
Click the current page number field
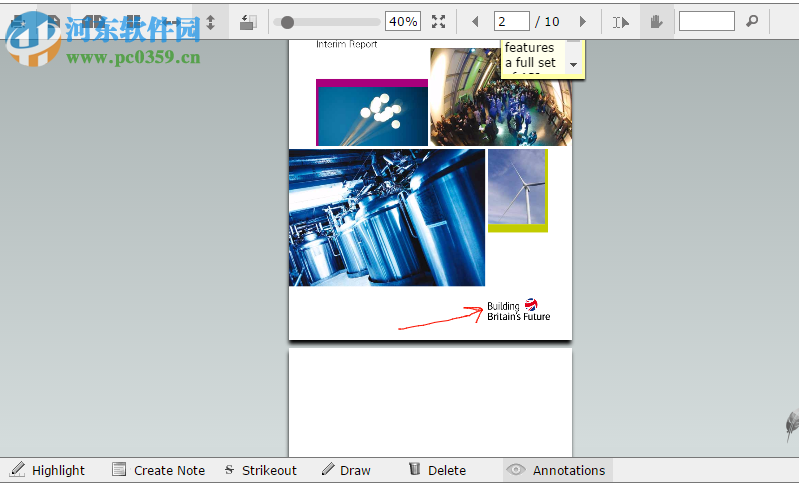512,21
